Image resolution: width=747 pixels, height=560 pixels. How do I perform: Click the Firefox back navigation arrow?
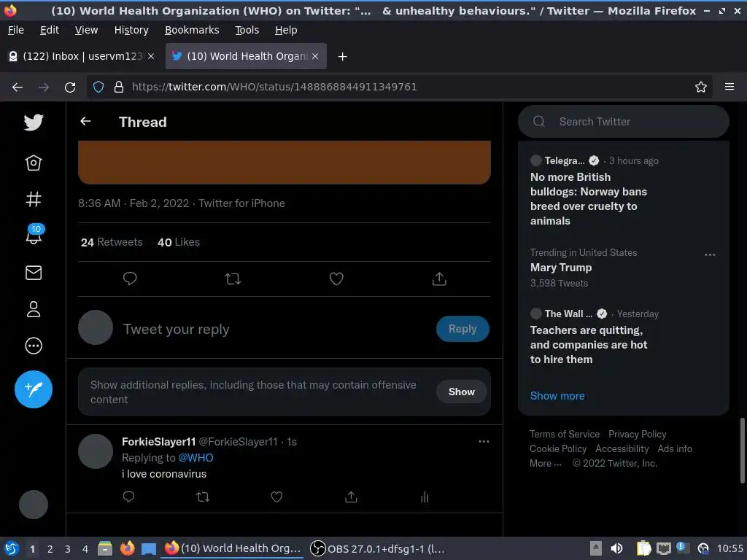pyautogui.click(x=18, y=87)
